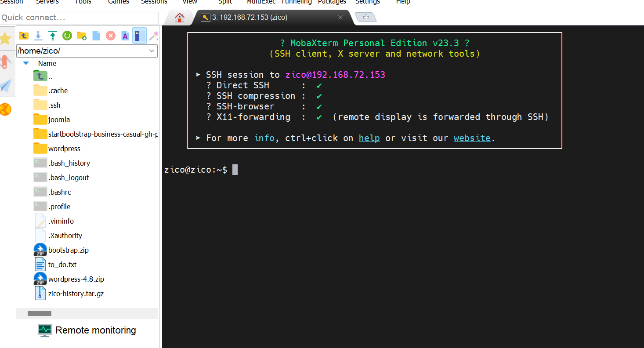Screen dimensions: 644x348
Task: Toggle follow terminal folder icon
Action: (x=139, y=36)
